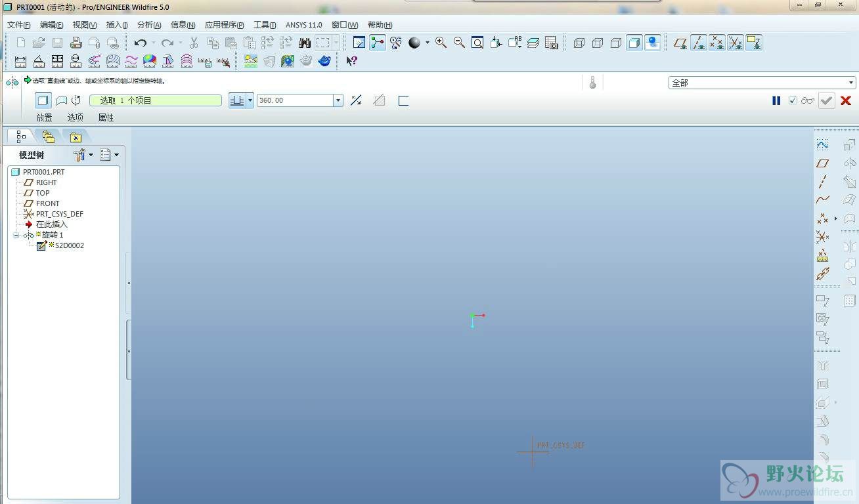Open the 属性 properties panel
Viewport: 859px width, 504px height.
(x=106, y=117)
